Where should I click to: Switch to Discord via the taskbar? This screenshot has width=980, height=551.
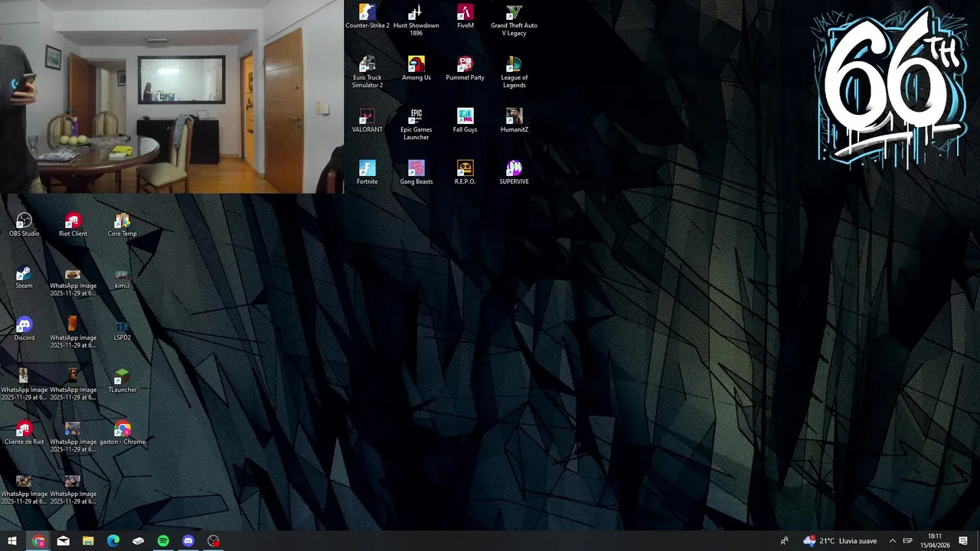[188, 541]
